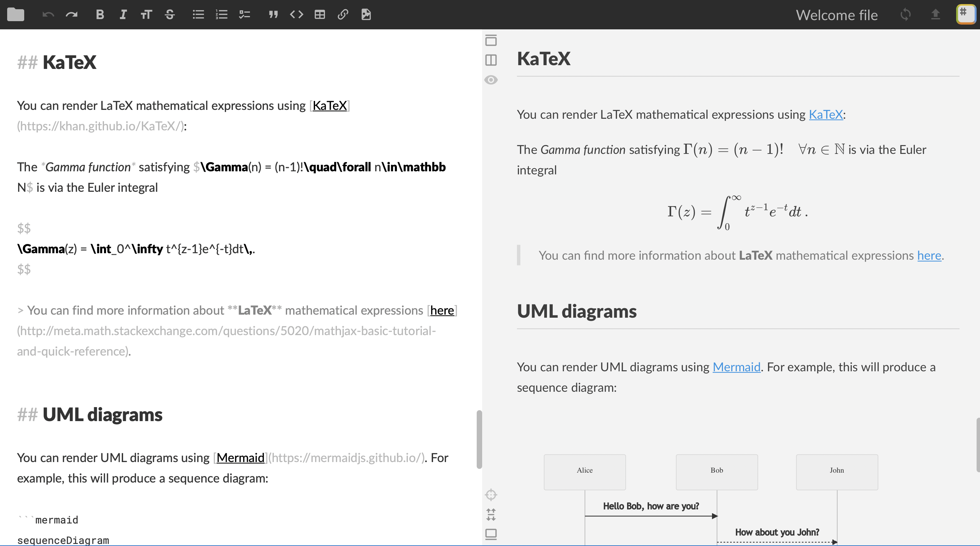Click the KaTeX heading in preview
The height and width of the screenshot is (546, 980).
coord(543,59)
